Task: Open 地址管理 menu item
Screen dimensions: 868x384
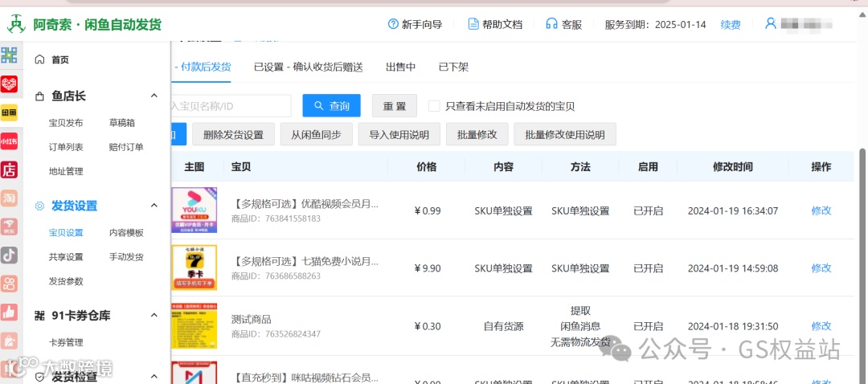Action: point(66,172)
